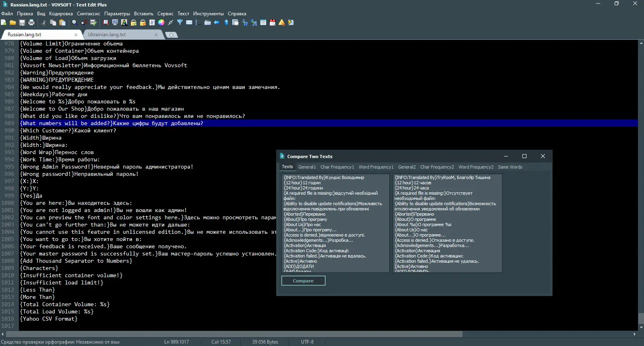The image size is (644, 346).
Task: Click the New file toolbar icon
Action: click(x=4, y=23)
